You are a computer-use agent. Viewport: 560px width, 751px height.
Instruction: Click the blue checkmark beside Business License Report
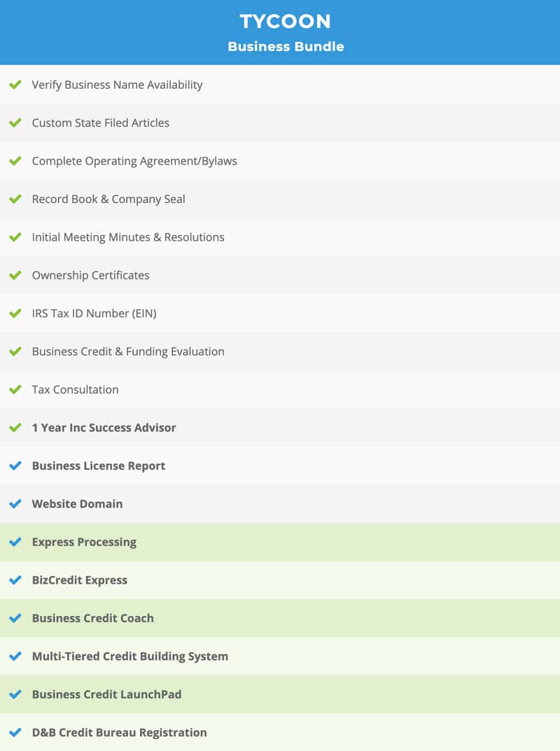click(x=15, y=465)
